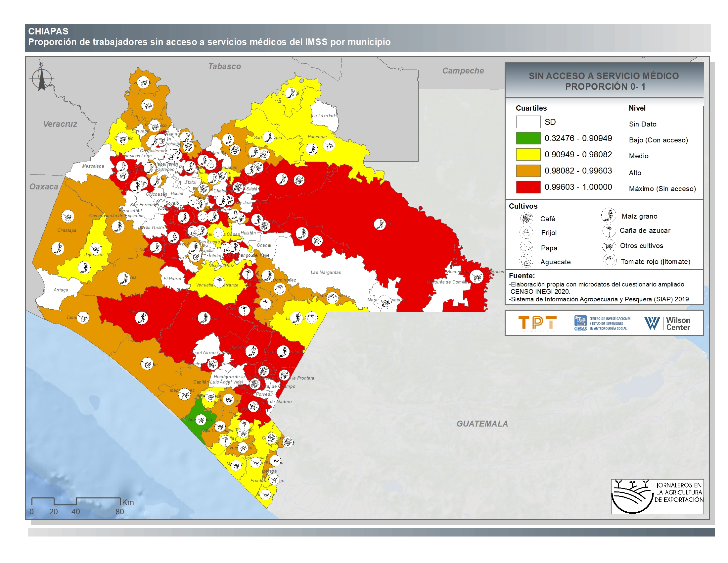
Task: Click the Café crop icon in legend
Action: [x=526, y=218]
